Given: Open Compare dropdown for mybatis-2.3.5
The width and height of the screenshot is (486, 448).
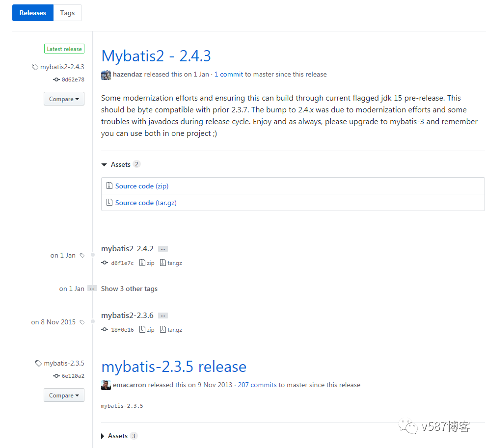Looking at the screenshot, I should point(64,395).
